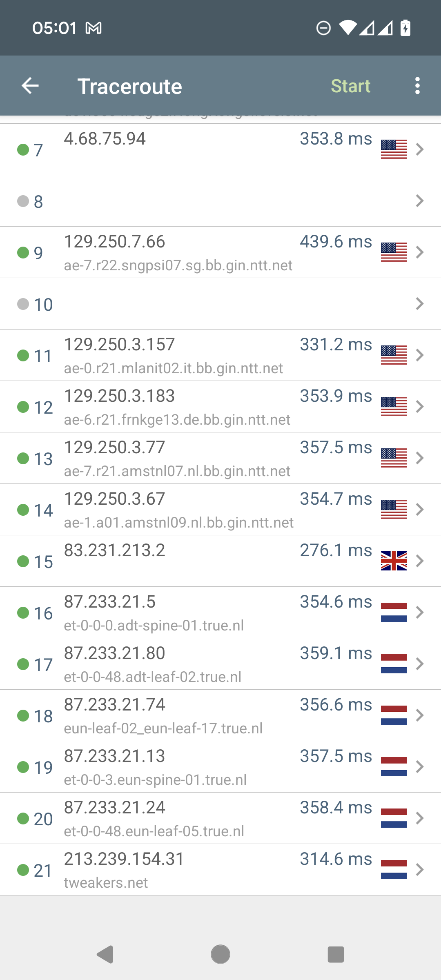Open the tweakers.net hostname entry
The width and height of the screenshot is (441, 980).
coord(106,883)
